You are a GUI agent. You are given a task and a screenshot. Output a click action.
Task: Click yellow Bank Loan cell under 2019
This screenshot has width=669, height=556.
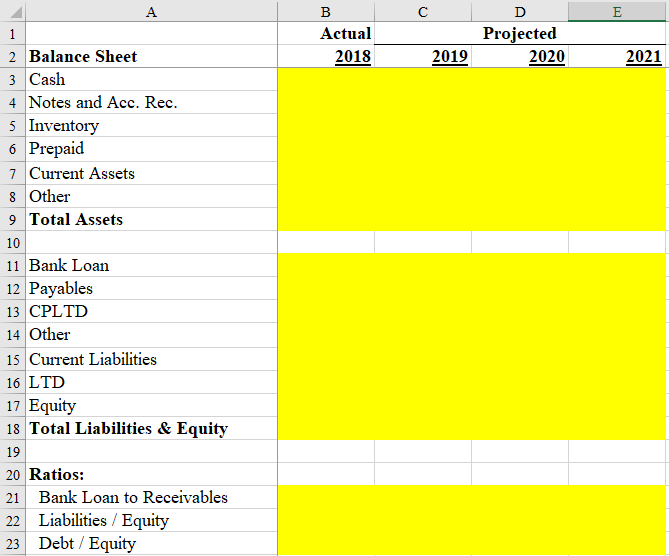[423, 265]
